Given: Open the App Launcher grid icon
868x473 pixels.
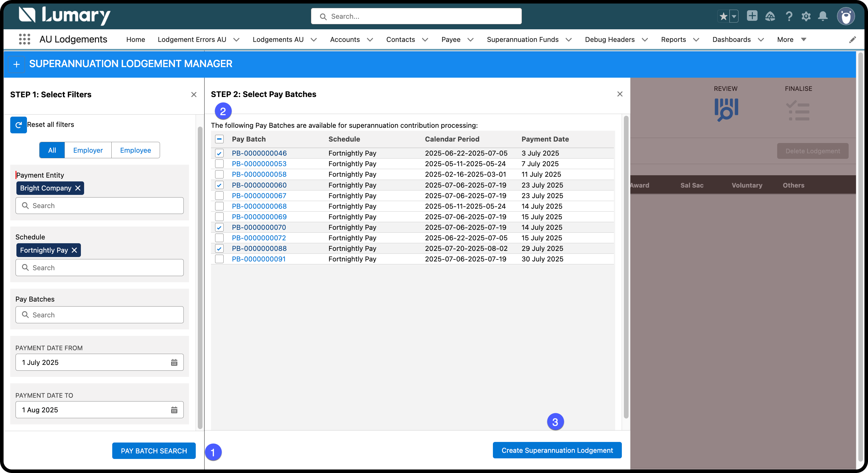Looking at the screenshot, I should pyautogui.click(x=25, y=39).
